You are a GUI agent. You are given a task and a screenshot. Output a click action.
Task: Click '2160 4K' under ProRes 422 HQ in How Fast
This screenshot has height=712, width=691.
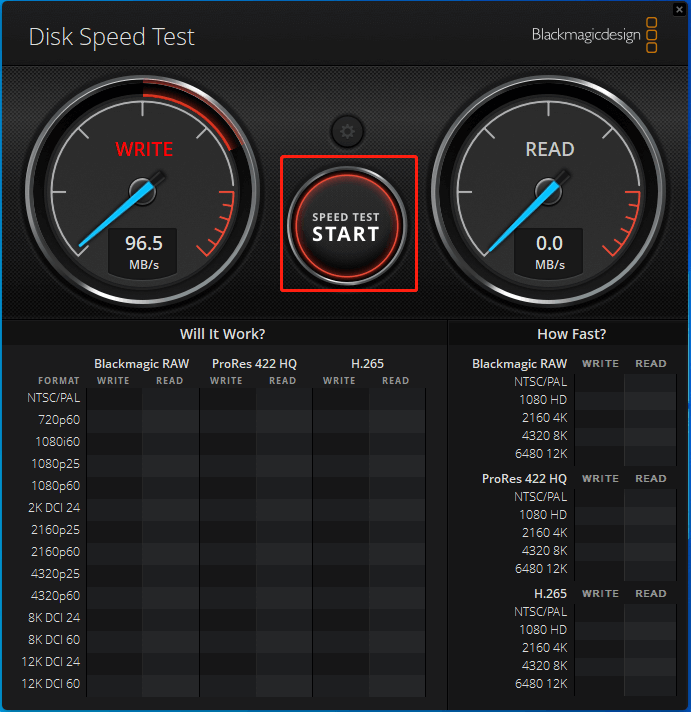tap(544, 533)
